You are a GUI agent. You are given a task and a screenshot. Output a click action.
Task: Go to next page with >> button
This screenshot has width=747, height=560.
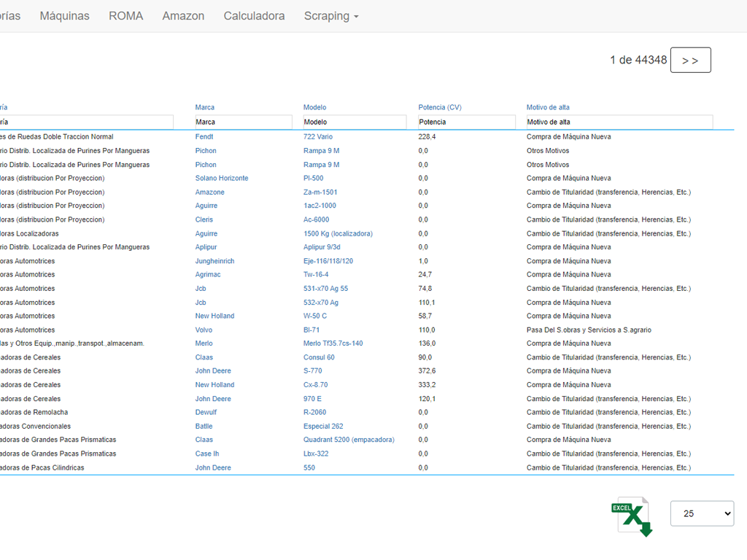coord(690,60)
